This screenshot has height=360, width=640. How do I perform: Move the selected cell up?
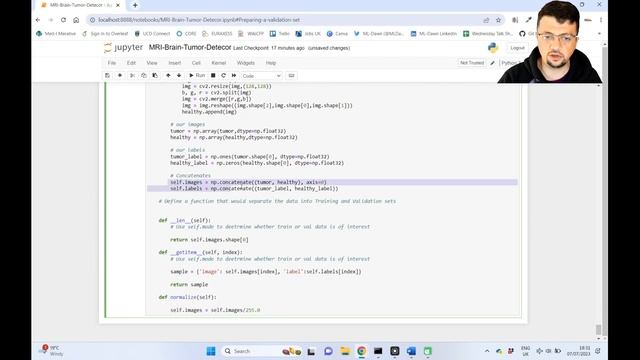tap(168, 76)
